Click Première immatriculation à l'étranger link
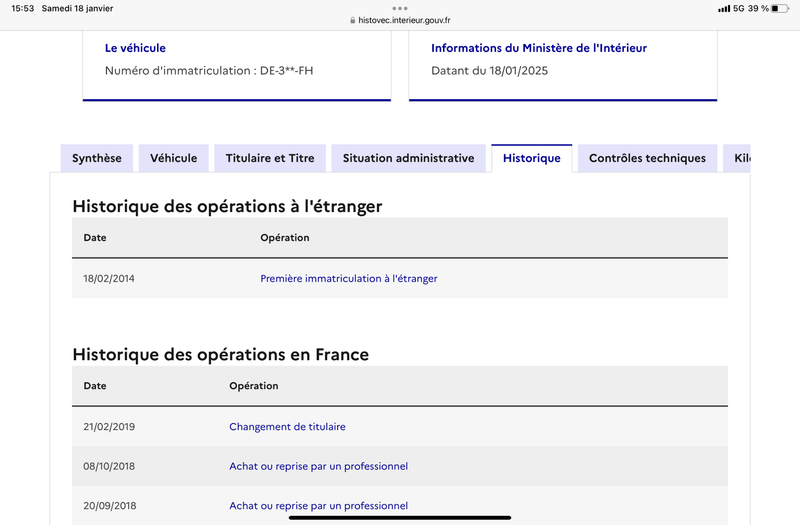This screenshot has height=525, width=800. pyautogui.click(x=348, y=279)
